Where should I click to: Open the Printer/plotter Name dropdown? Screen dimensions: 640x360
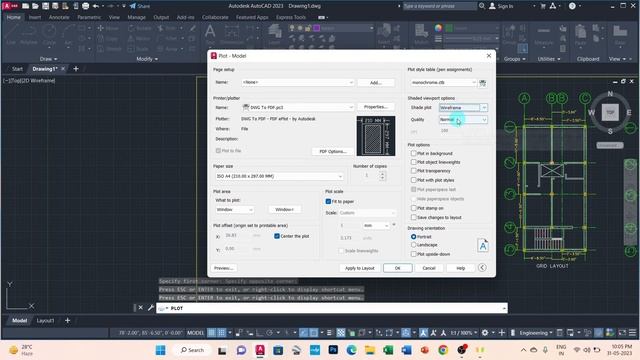click(298, 107)
